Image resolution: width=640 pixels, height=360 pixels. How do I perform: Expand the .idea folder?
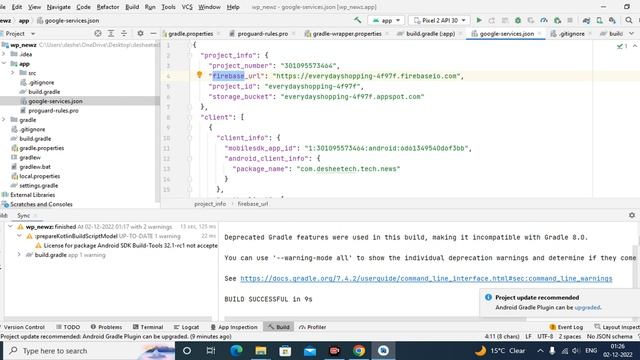click(4, 54)
